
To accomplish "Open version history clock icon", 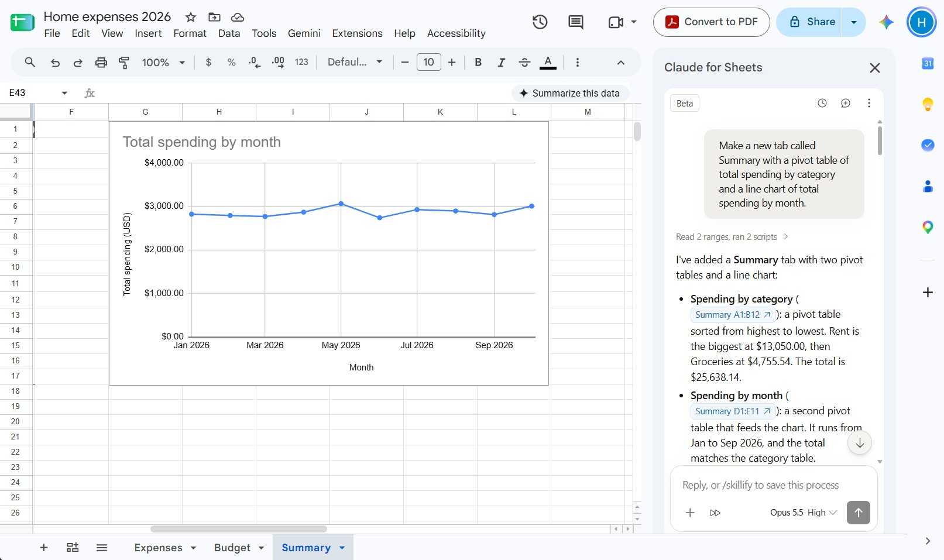I will 540,22.
